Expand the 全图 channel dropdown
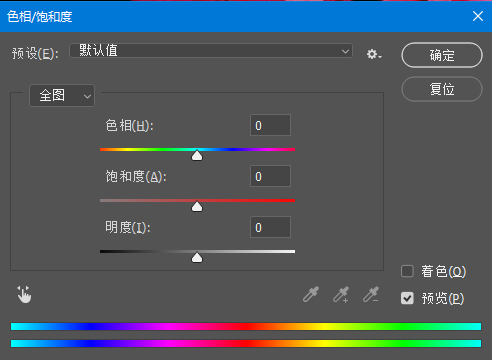The height and width of the screenshot is (360, 492). click(x=62, y=96)
